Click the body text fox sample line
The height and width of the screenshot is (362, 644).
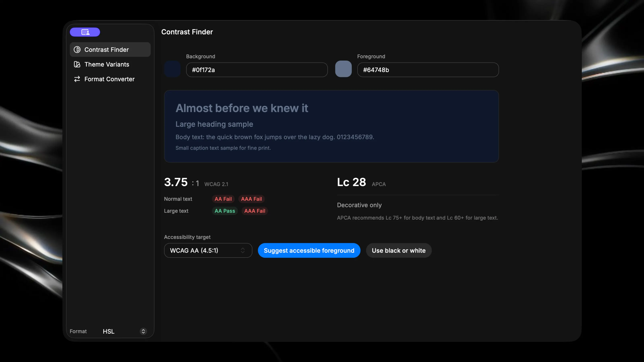coord(275,137)
